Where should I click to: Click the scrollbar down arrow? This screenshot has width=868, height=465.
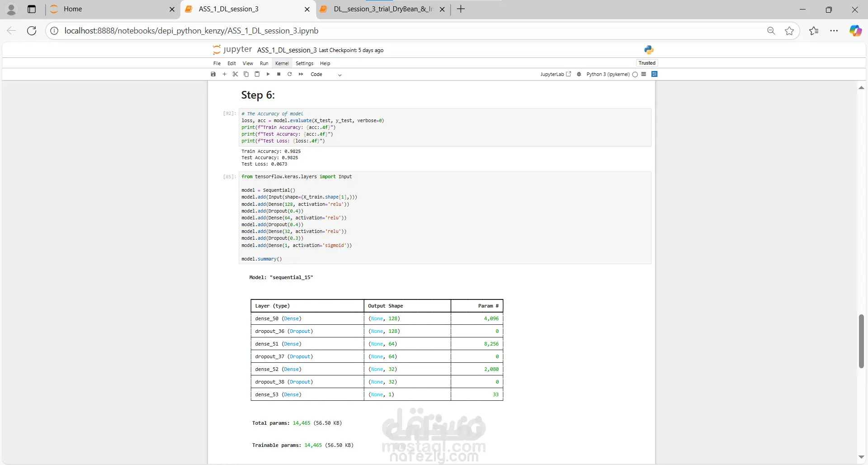[x=861, y=457]
